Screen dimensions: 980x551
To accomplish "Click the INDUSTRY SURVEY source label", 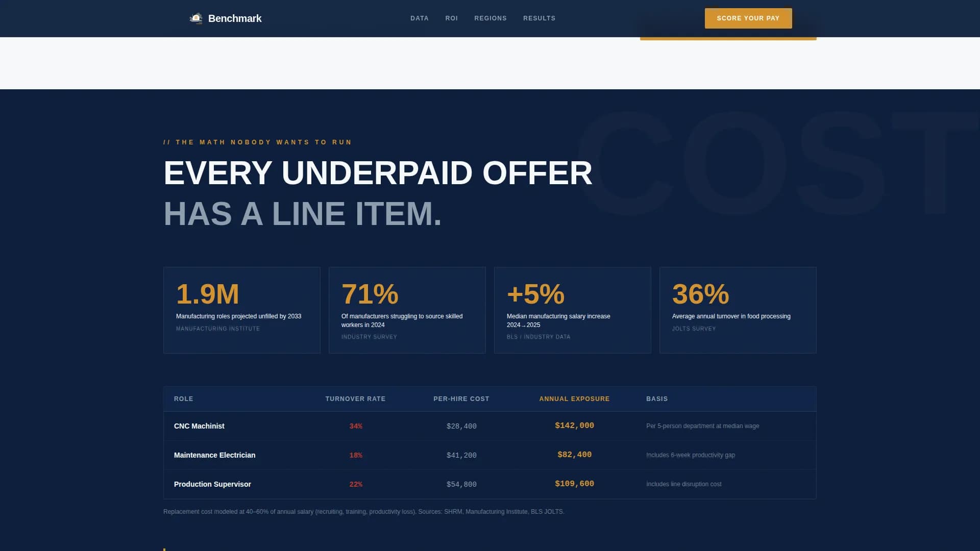I will pos(369,337).
